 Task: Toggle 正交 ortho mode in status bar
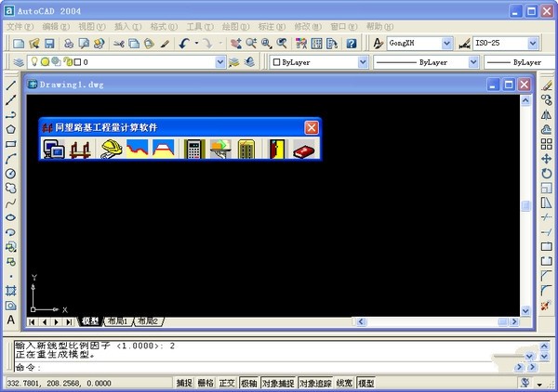coord(227,383)
